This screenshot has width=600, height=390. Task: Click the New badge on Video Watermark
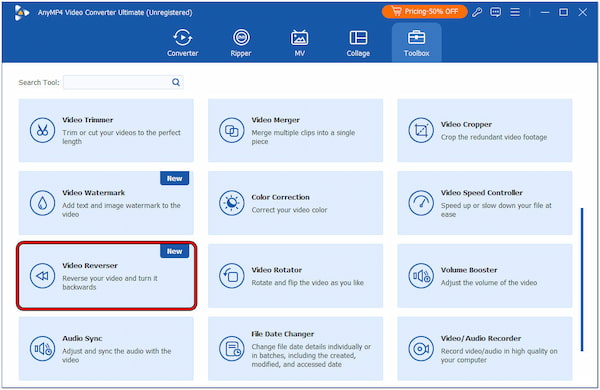[x=174, y=178]
